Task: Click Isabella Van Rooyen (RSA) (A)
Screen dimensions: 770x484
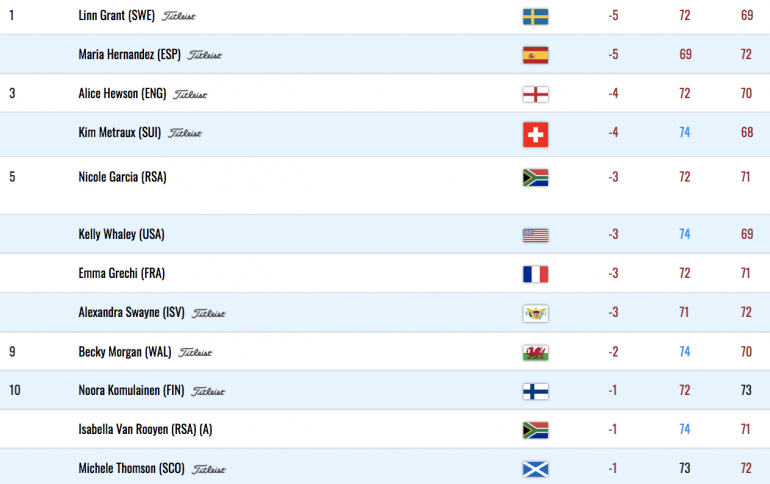Action: 145,430
